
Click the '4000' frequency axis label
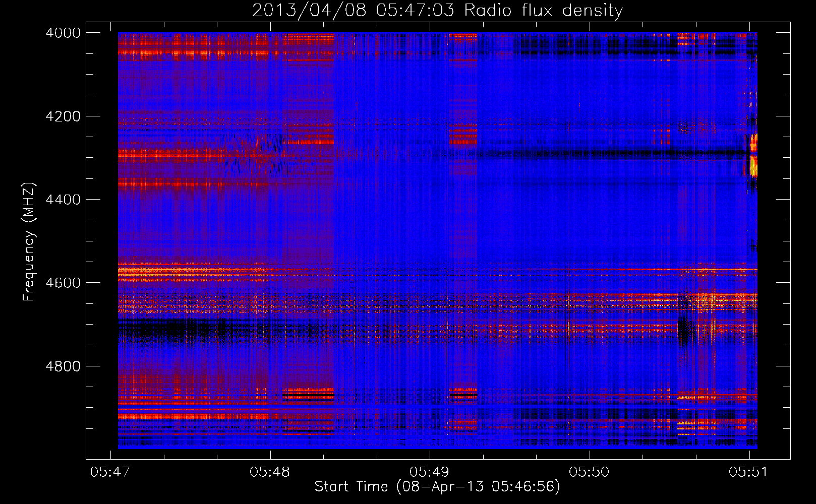[x=63, y=33]
